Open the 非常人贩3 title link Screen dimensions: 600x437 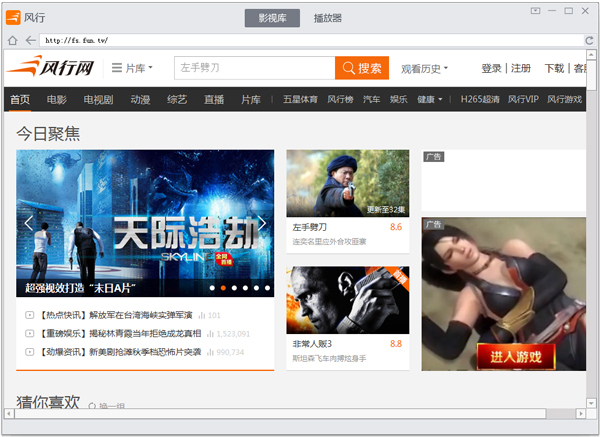(312, 344)
